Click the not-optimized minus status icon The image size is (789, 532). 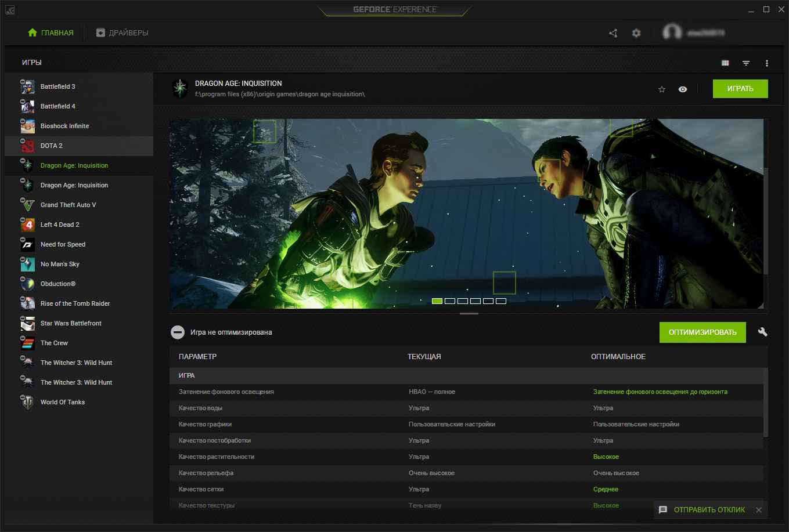pos(178,332)
